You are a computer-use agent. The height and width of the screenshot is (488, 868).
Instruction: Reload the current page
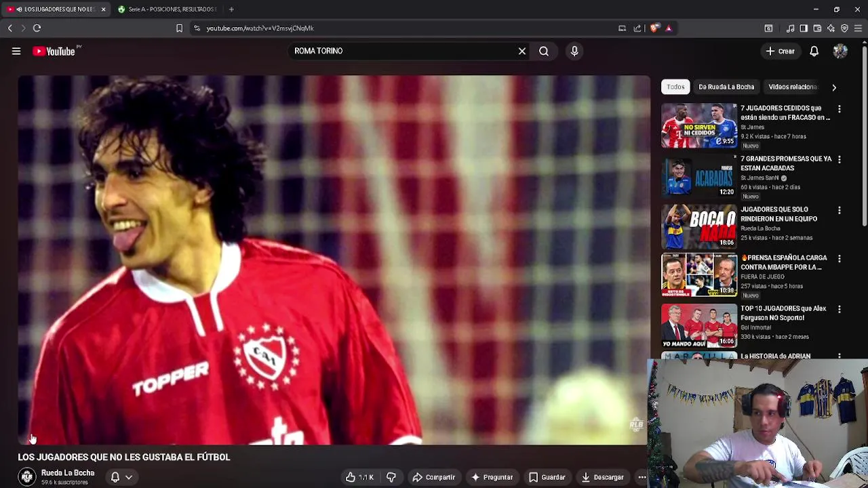point(37,28)
